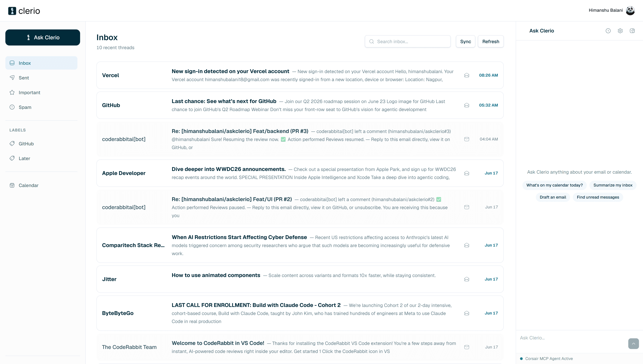The image size is (643, 364).
Task: Click the dark Ask Clerio sidebar button
Action: (43, 37)
